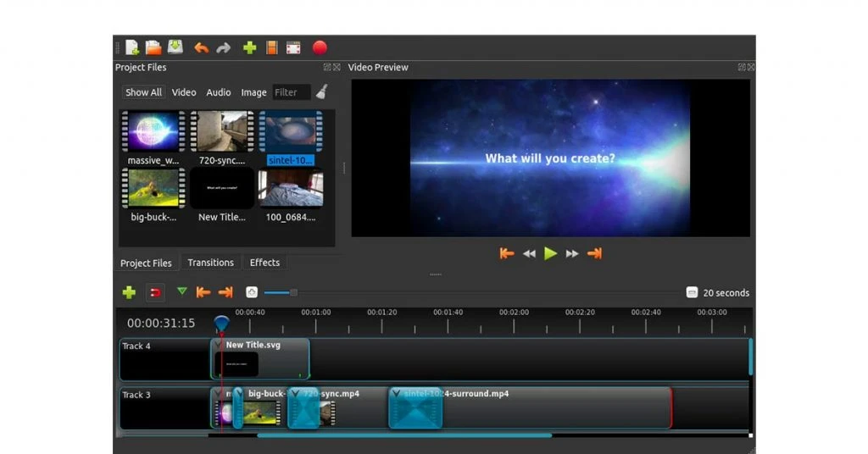Jump to the end of the preview
The height and width of the screenshot is (454, 868).
(594, 254)
